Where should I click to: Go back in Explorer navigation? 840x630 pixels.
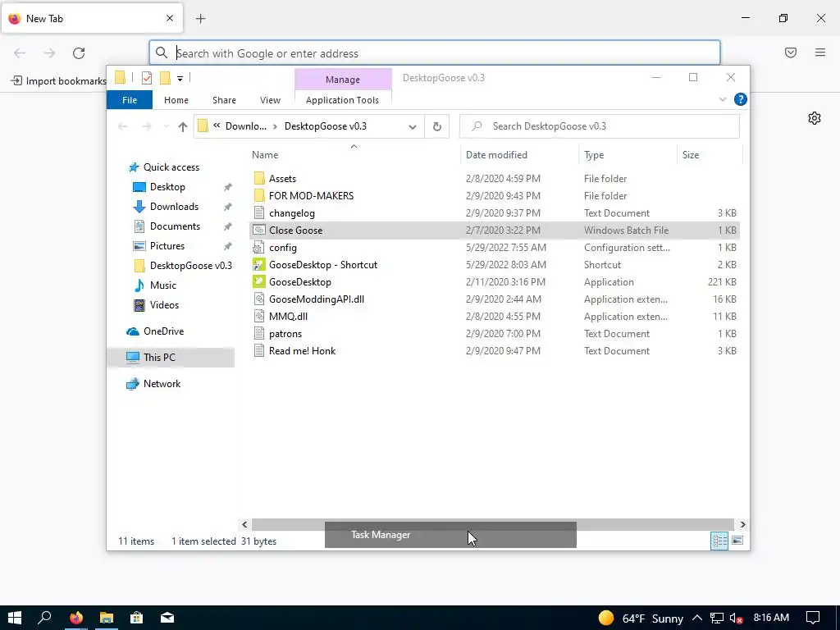point(123,126)
